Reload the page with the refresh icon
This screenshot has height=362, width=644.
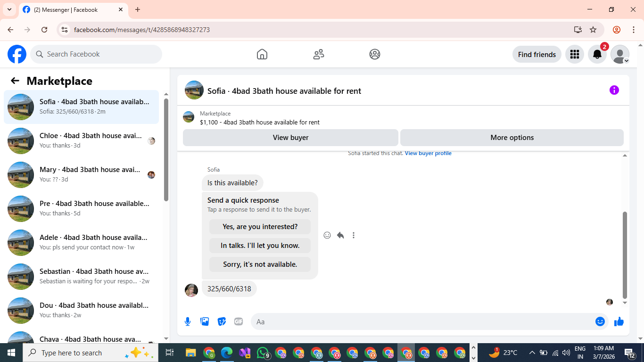tap(44, 30)
